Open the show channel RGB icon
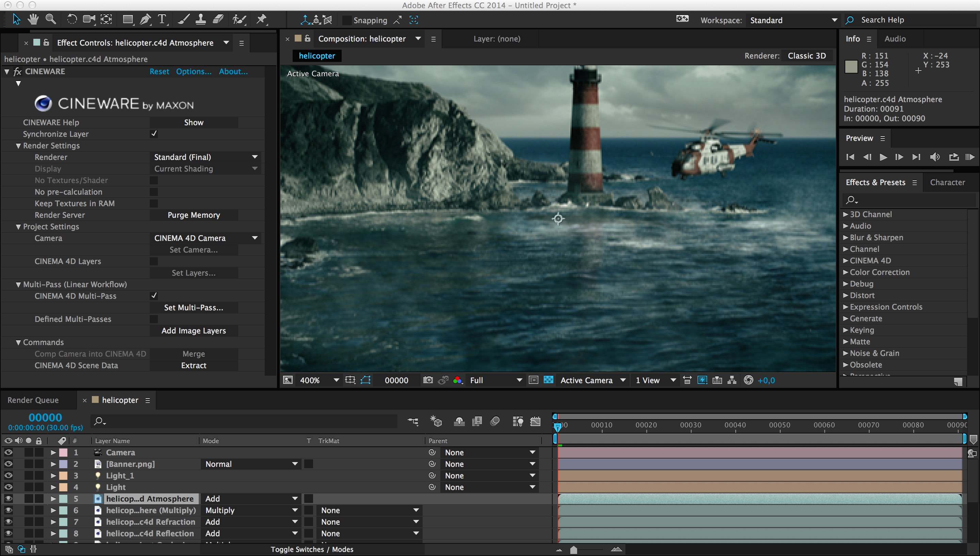This screenshot has height=556, width=980. tap(458, 380)
